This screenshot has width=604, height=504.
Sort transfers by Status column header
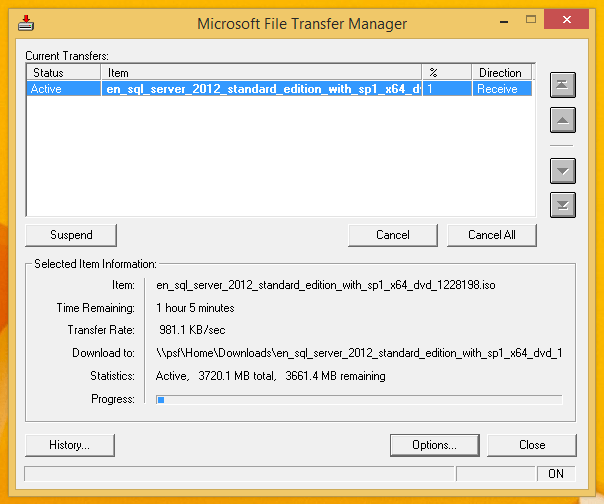(64, 72)
